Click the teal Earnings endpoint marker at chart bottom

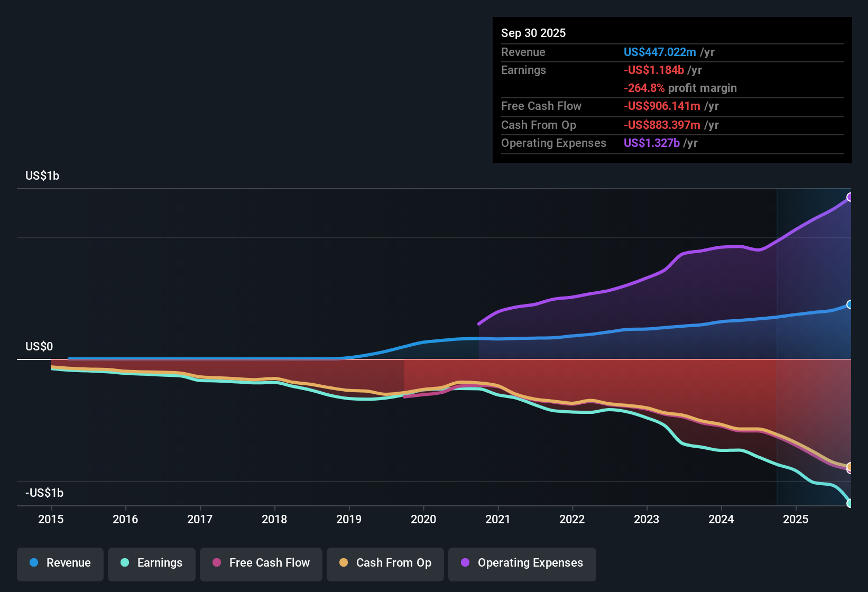[851, 503]
